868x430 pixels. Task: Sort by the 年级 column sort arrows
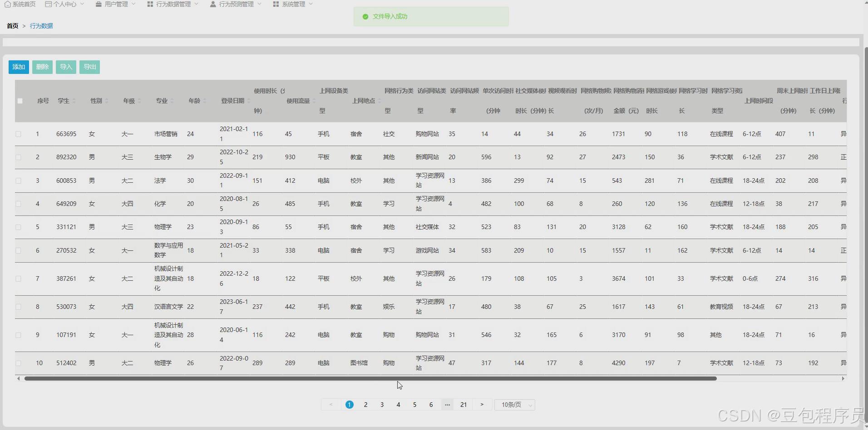pos(139,101)
